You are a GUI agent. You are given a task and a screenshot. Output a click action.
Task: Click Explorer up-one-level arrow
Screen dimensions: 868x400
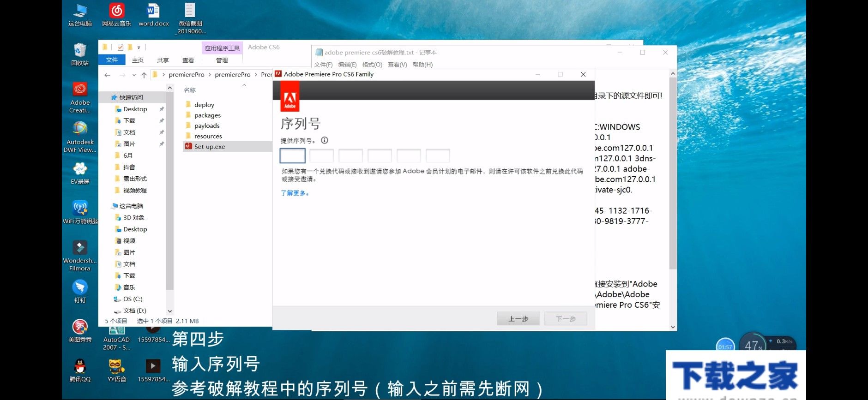[144, 75]
